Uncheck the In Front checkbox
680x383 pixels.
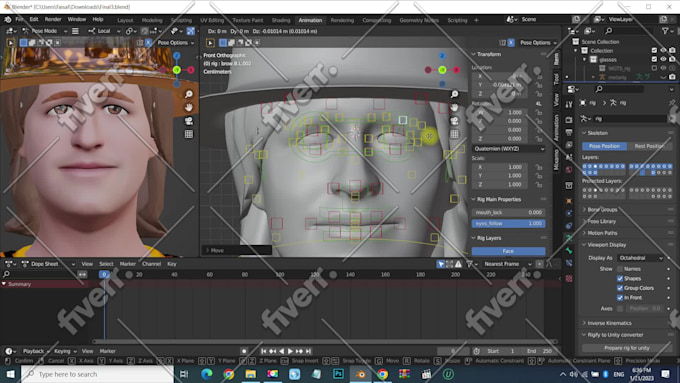(620, 298)
